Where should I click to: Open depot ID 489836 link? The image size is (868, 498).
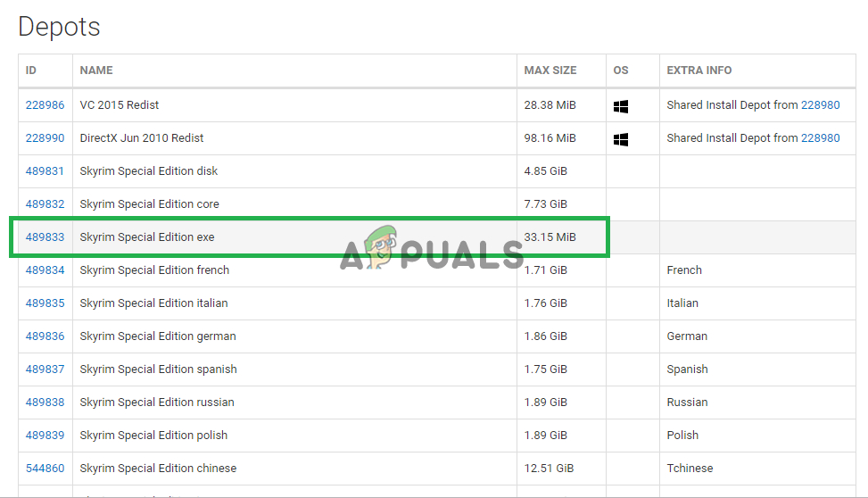pyautogui.click(x=45, y=336)
